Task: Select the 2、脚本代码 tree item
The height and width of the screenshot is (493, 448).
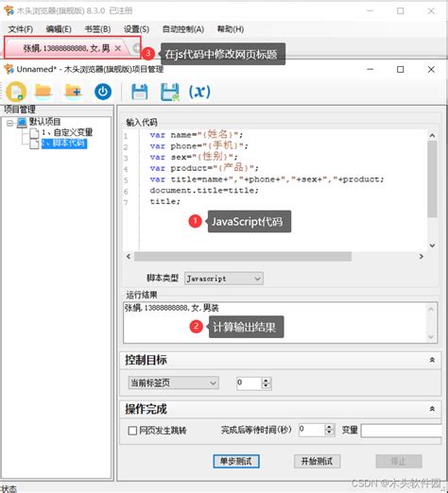Action: click(64, 144)
